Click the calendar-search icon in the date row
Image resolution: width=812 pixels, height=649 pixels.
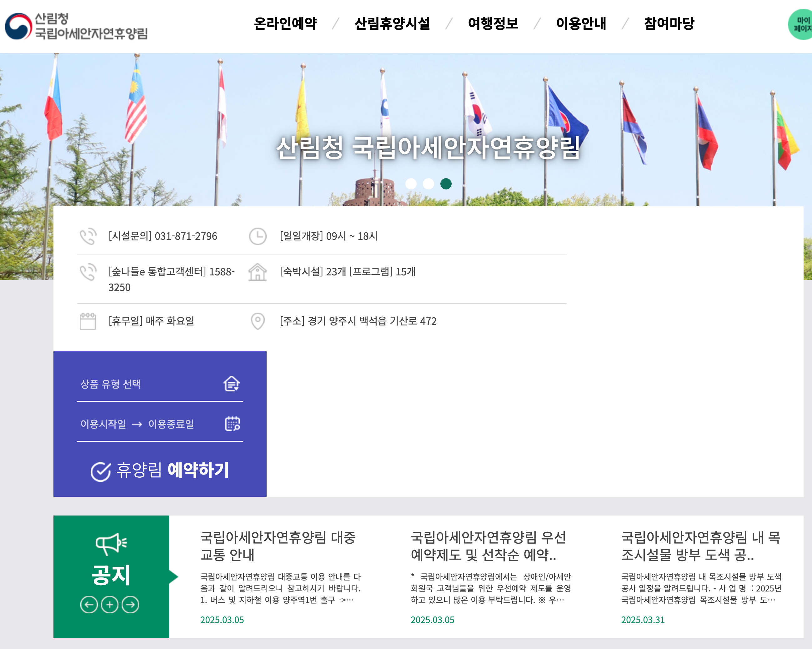(232, 423)
